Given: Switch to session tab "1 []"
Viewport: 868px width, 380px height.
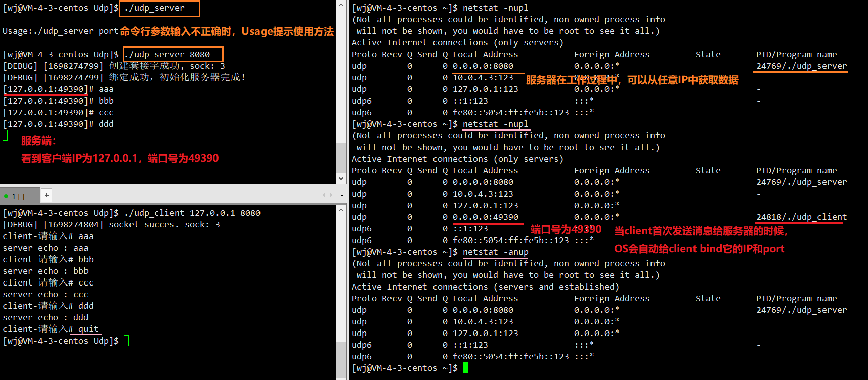Looking at the screenshot, I should [x=18, y=196].
